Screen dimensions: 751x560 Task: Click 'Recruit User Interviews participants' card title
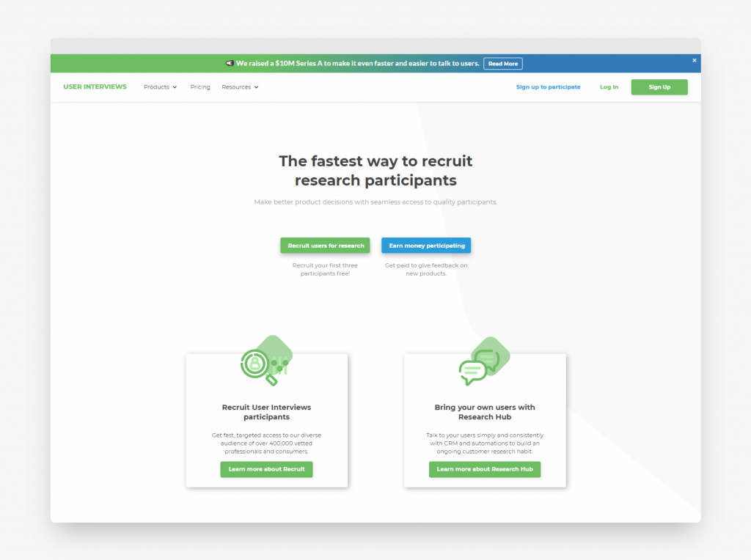266,412
